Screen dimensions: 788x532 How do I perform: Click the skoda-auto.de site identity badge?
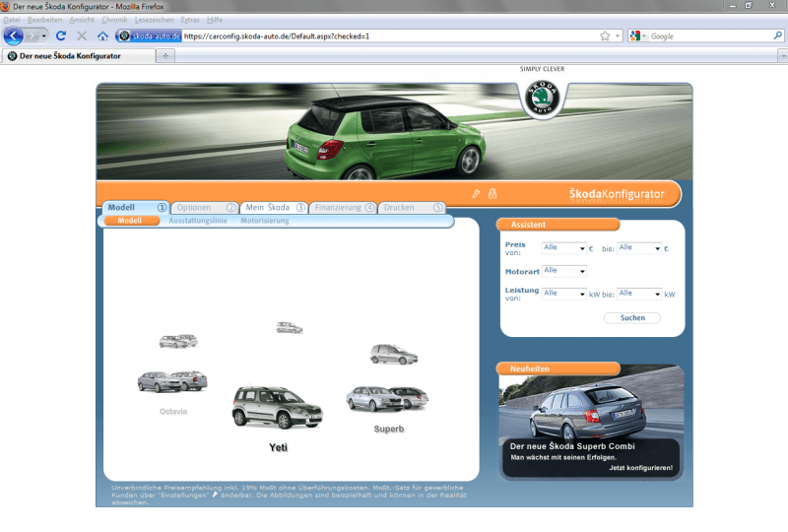coord(150,35)
